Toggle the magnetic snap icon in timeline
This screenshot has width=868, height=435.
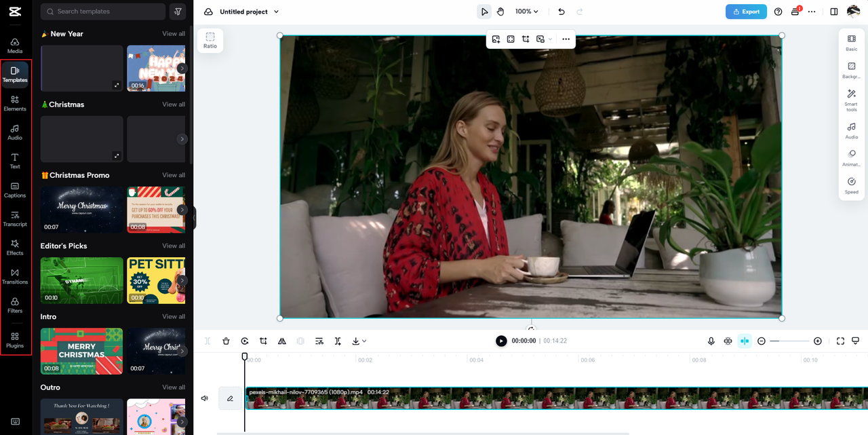coord(728,341)
